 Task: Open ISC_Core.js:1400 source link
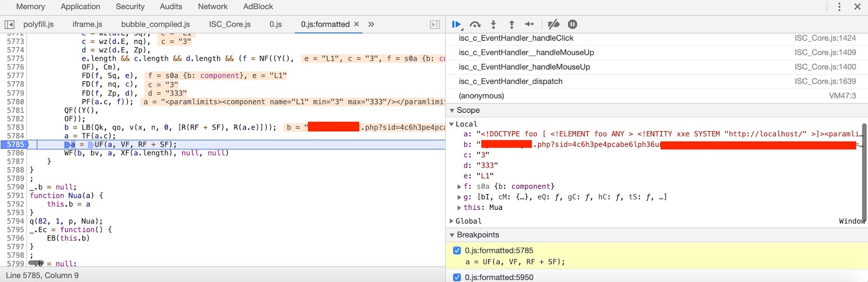tap(825, 67)
